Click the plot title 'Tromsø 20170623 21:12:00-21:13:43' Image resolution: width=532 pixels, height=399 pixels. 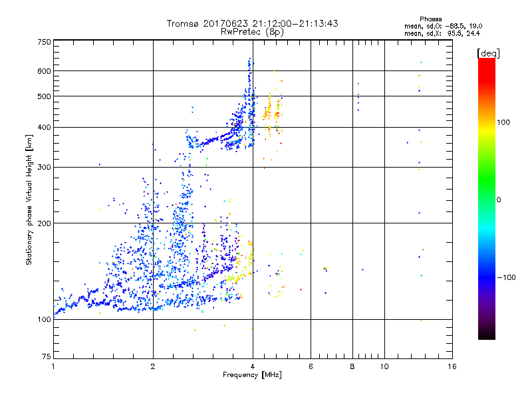click(252, 23)
